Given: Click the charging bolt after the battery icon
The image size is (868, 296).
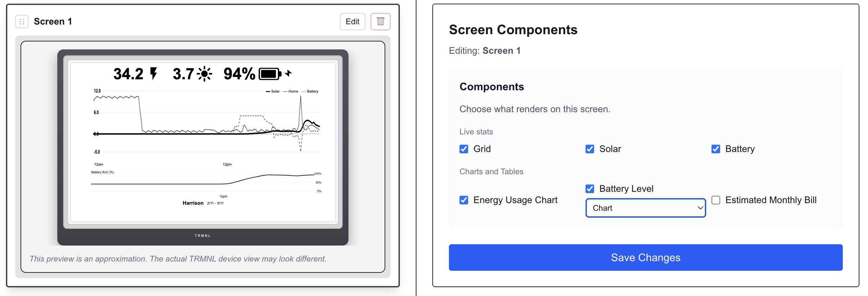Looking at the screenshot, I should (x=288, y=73).
